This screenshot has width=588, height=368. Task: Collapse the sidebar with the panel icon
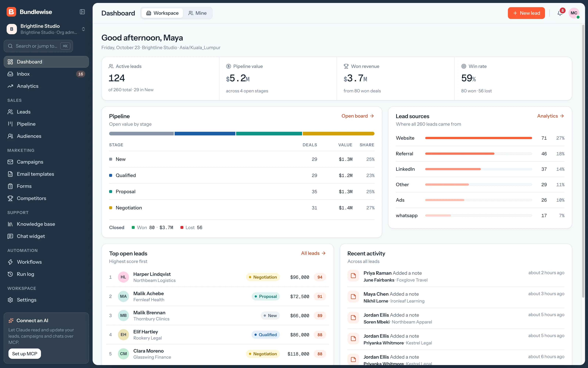point(82,12)
